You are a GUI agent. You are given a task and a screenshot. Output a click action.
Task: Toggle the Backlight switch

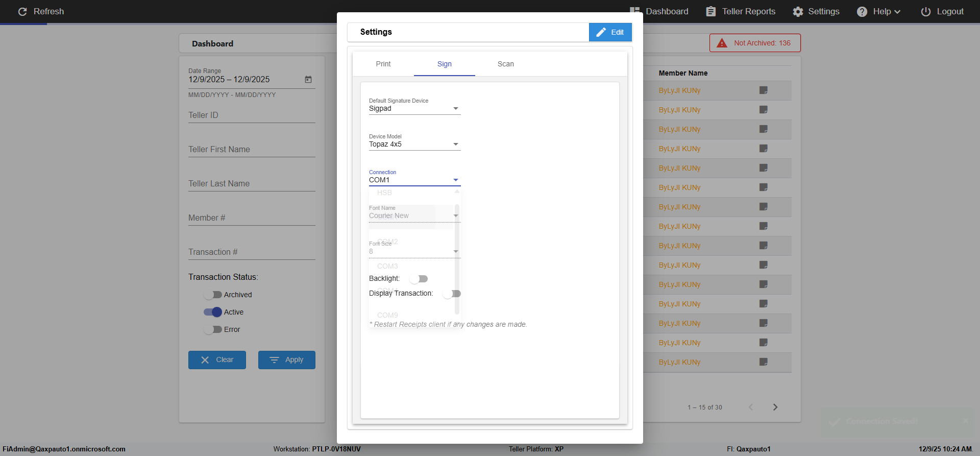[x=419, y=279]
